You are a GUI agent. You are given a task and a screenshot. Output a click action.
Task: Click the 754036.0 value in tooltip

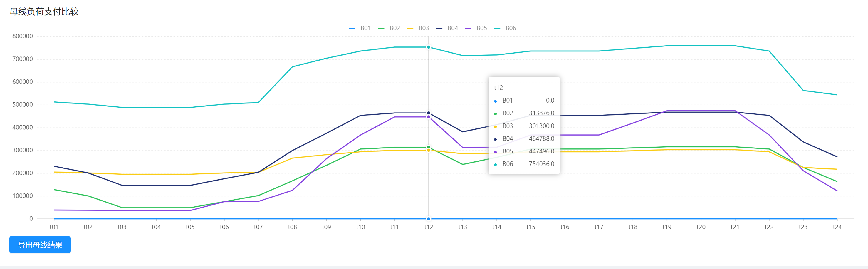[541, 164]
